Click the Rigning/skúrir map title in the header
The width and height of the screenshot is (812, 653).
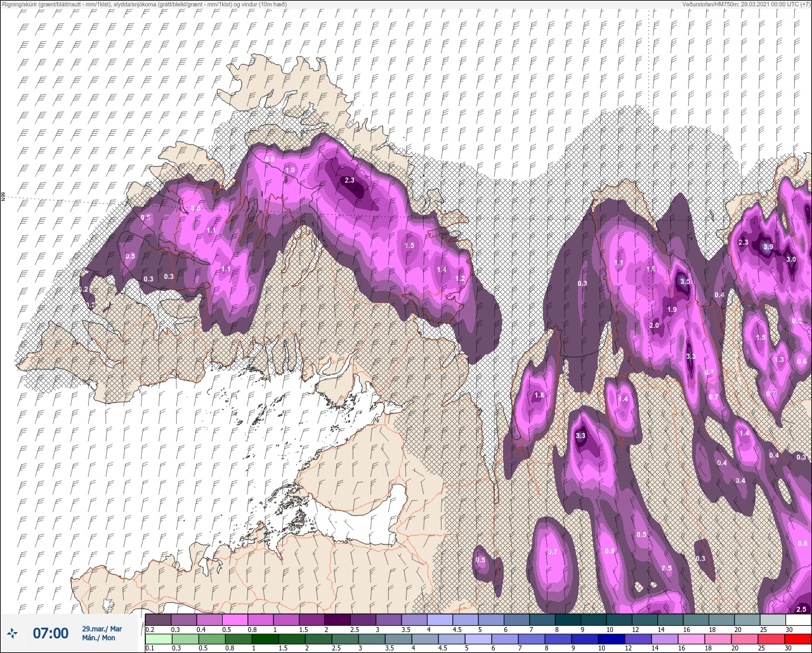144,4
